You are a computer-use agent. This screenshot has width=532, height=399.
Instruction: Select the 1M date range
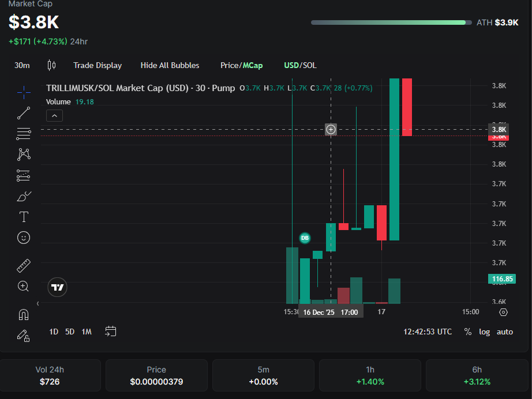tap(87, 332)
